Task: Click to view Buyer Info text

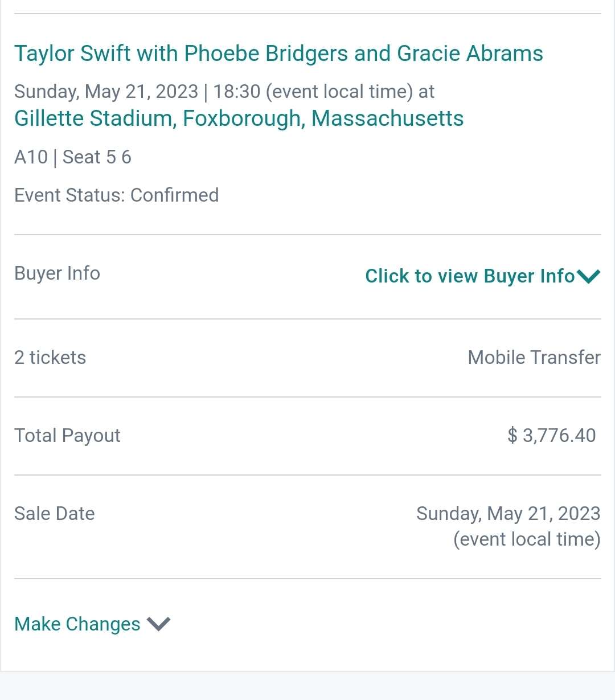Action: (x=470, y=276)
